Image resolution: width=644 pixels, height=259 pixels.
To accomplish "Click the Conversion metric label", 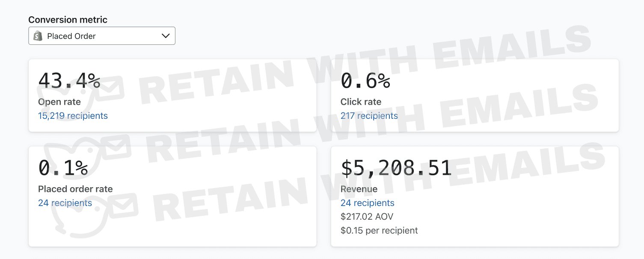I will [x=68, y=20].
